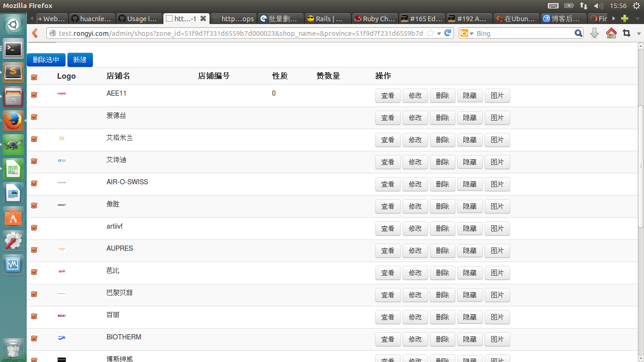644x362 pixels.
Task: Click the browser back arrow
Action: (x=35, y=33)
